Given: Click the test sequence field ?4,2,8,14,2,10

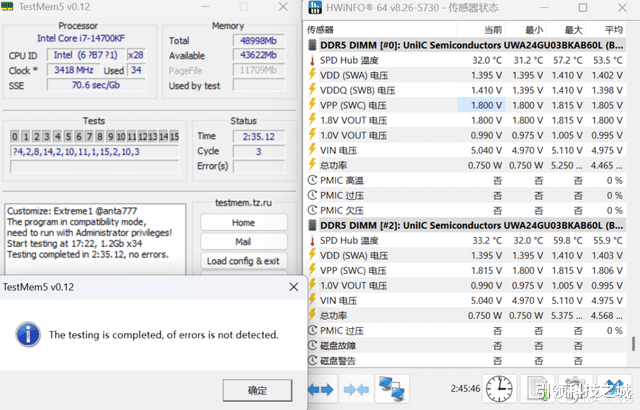Looking at the screenshot, I should [94, 152].
